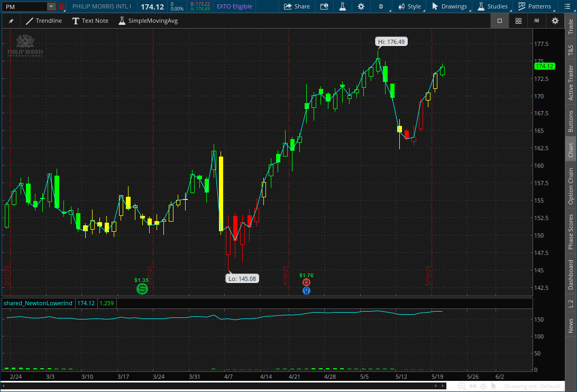577x392 pixels.
Task: Click the $1.35 dividend amount label
Action: click(x=141, y=280)
